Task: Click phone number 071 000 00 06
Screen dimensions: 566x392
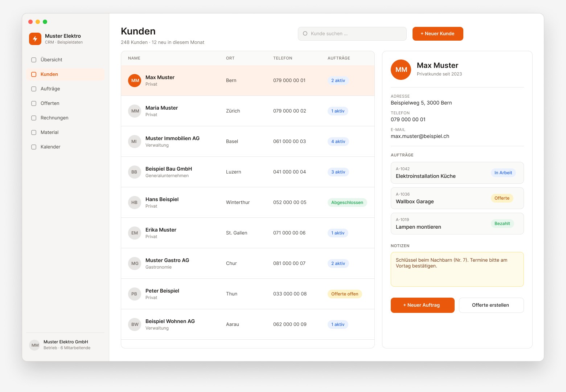Action: point(289,233)
